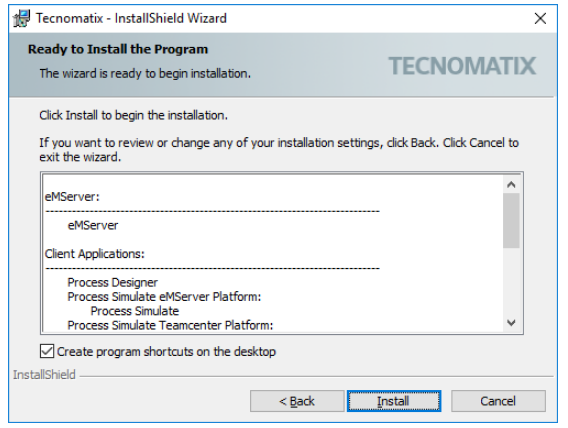568x428 pixels.
Task: Select 'Process Simulate Teamcenter Platform:' line
Action: click(x=170, y=325)
